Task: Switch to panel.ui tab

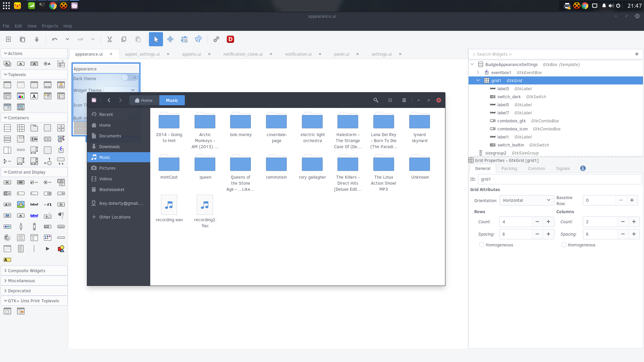Action: click(x=341, y=54)
